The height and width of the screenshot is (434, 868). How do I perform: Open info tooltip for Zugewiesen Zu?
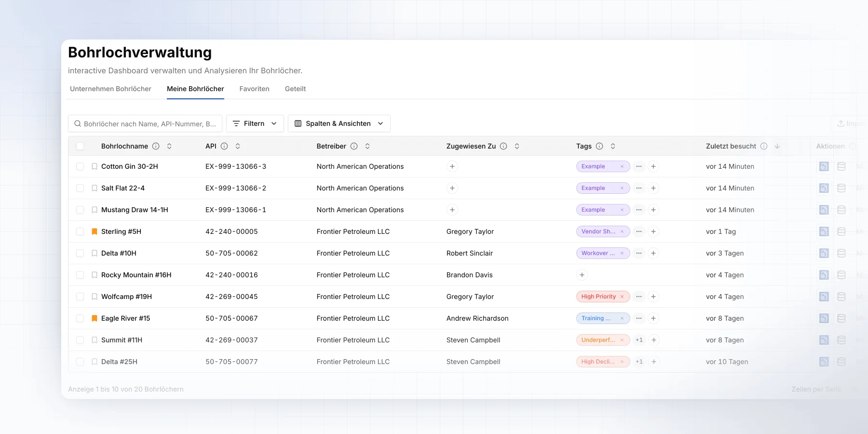503,146
